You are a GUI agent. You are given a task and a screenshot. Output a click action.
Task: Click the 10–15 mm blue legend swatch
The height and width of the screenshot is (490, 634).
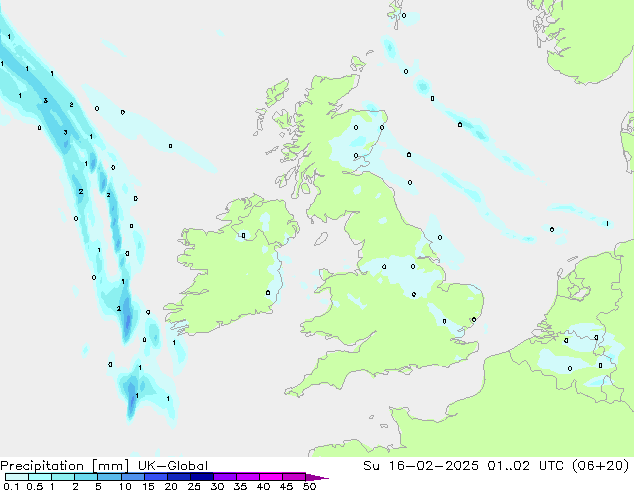coord(133,477)
